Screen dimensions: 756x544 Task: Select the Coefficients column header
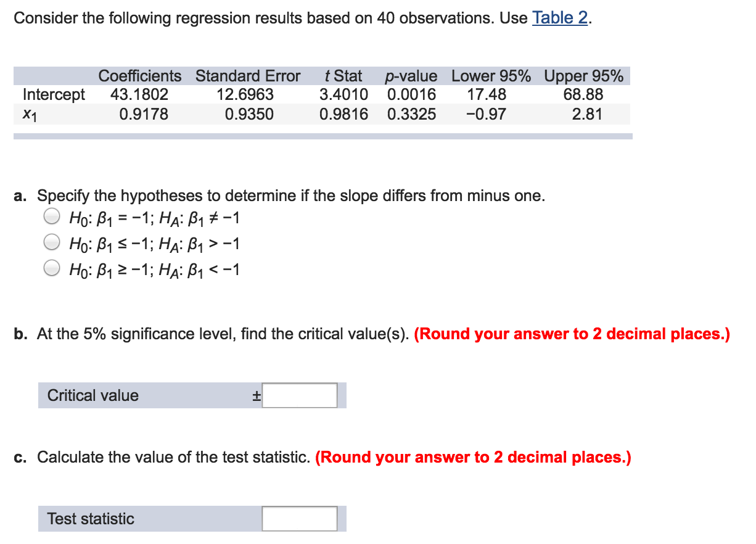(140, 76)
